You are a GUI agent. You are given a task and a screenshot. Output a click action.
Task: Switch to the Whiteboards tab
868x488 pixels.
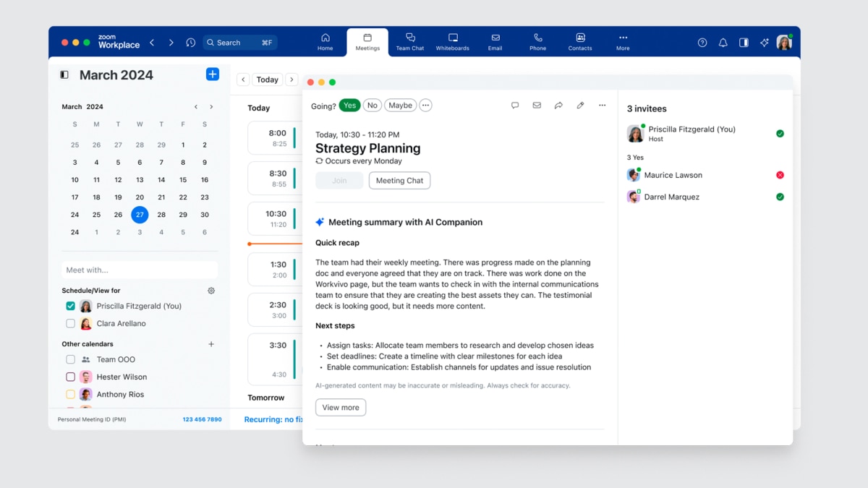coord(453,42)
